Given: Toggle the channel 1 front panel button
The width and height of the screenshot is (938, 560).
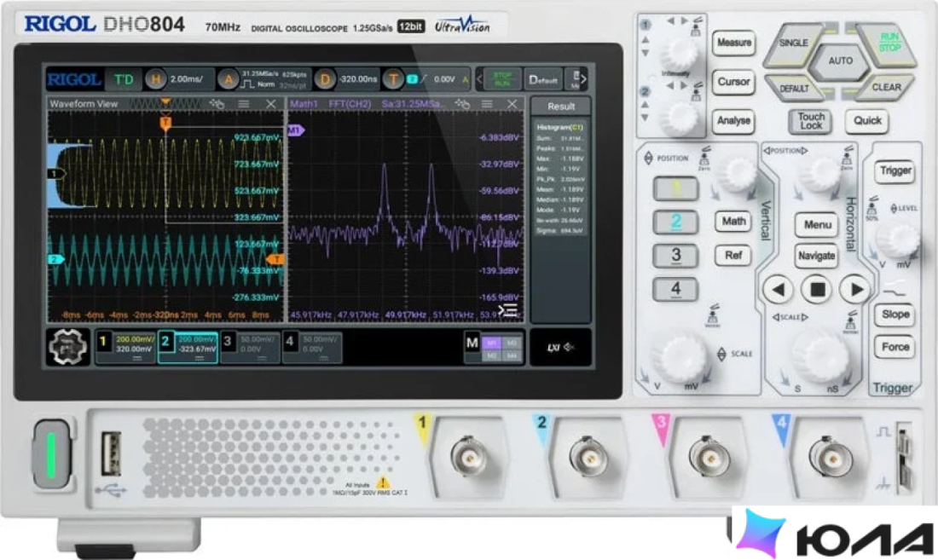Looking at the screenshot, I should click(675, 189).
